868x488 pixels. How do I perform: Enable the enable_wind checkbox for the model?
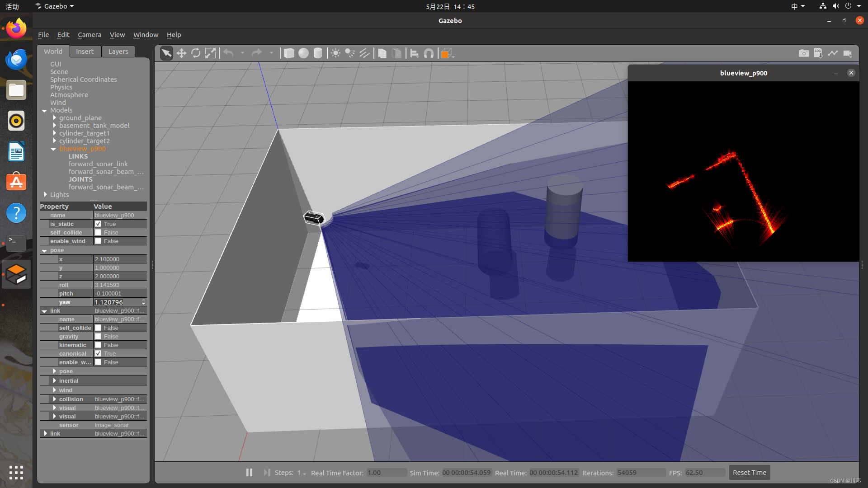click(x=98, y=241)
